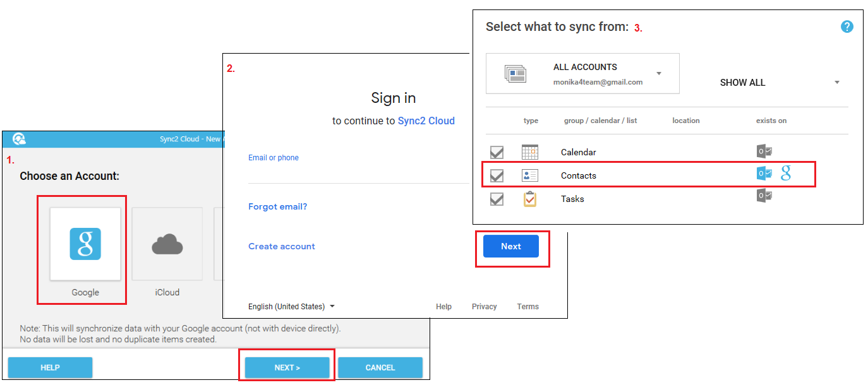
Task: Open the SHOW ALL filter dropdown
Action: coord(836,82)
